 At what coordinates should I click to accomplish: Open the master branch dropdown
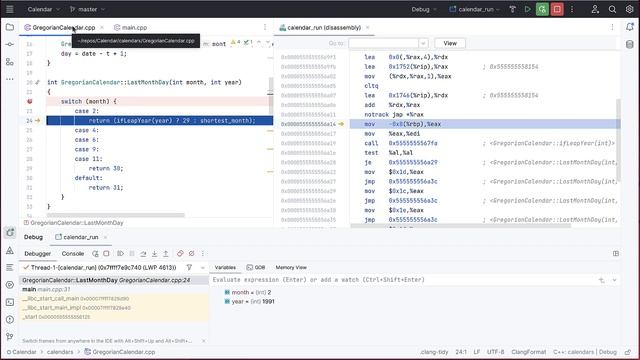coord(87,9)
